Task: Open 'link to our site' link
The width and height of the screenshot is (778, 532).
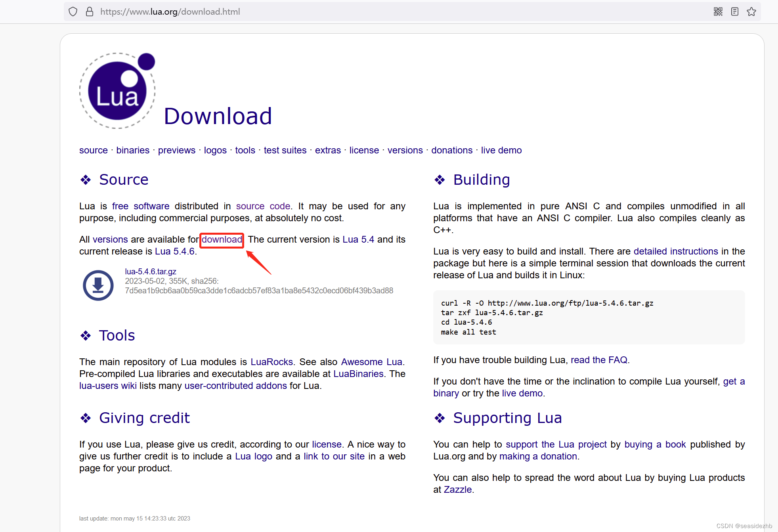Action: [334, 456]
